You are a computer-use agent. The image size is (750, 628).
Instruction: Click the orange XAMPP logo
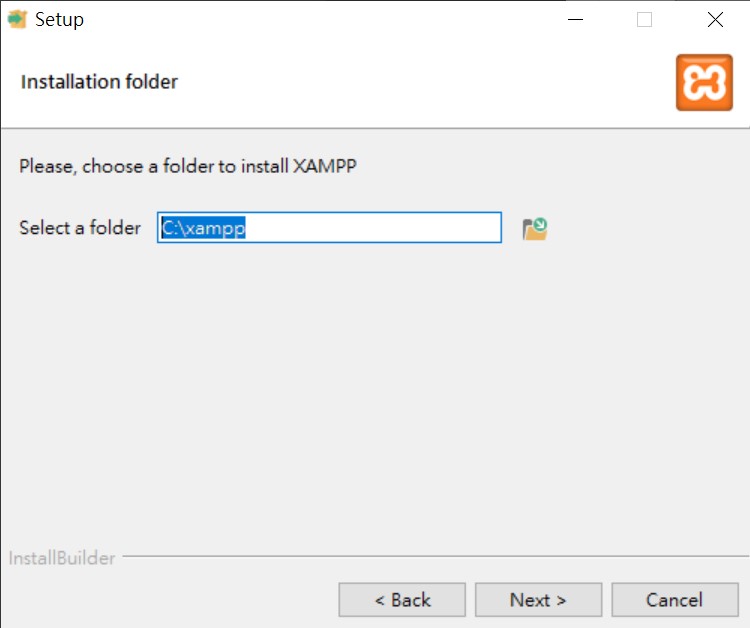[x=704, y=82]
